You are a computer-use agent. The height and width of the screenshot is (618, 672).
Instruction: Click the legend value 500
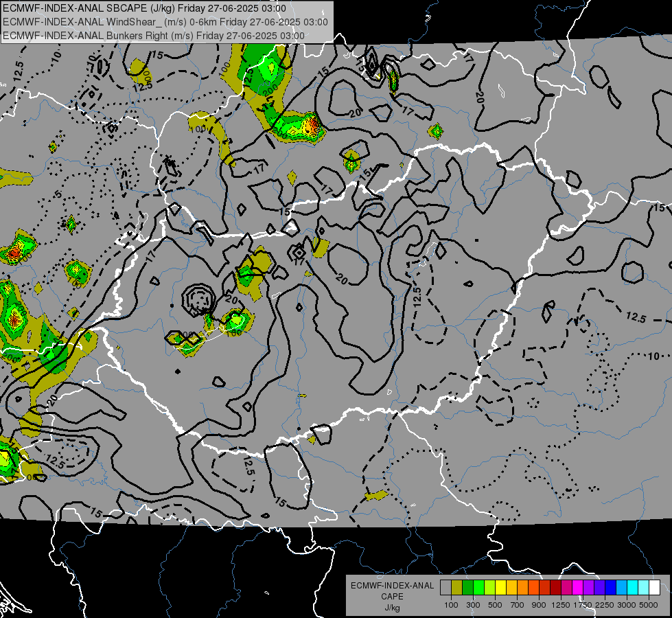click(495, 605)
